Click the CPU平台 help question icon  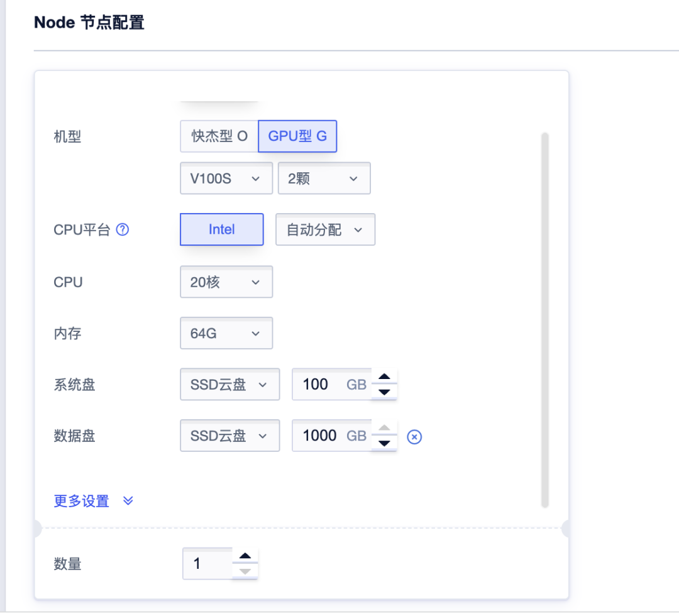click(x=123, y=229)
